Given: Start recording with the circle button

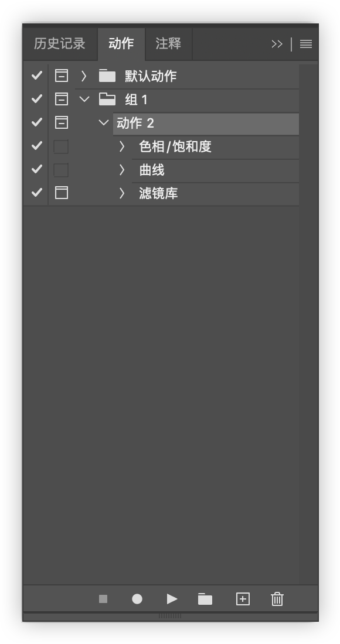Looking at the screenshot, I should [137, 599].
